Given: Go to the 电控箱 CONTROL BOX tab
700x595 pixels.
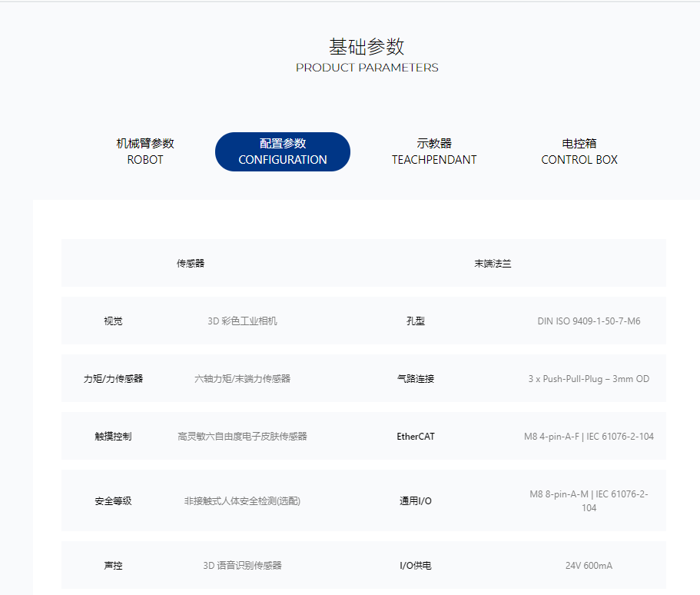Looking at the screenshot, I should tap(579, 151).
